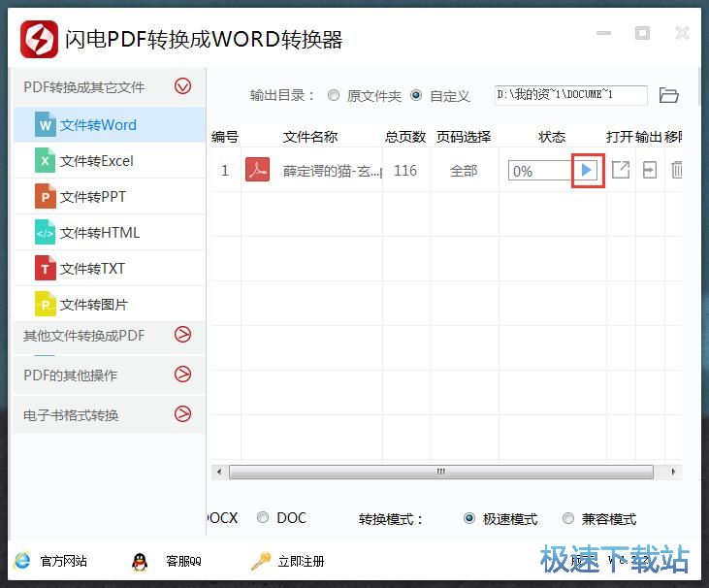Choose 自定义 output radio button
This screenshot has width=709, height=588.
click(416, 95)
